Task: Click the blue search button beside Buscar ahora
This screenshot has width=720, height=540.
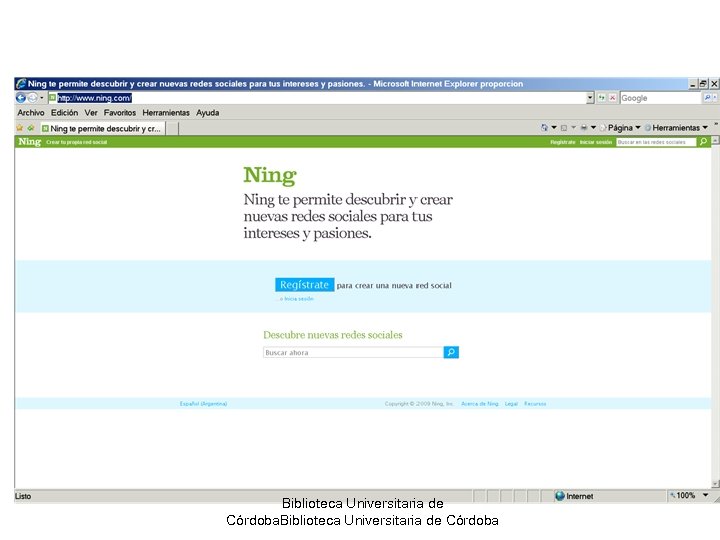Action: point(451,352)
